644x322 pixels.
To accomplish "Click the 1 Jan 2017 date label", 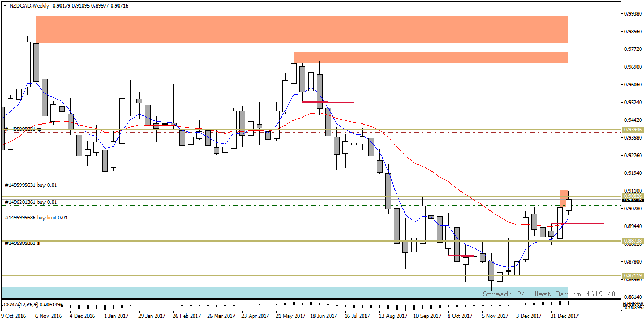I will point(116,317).
